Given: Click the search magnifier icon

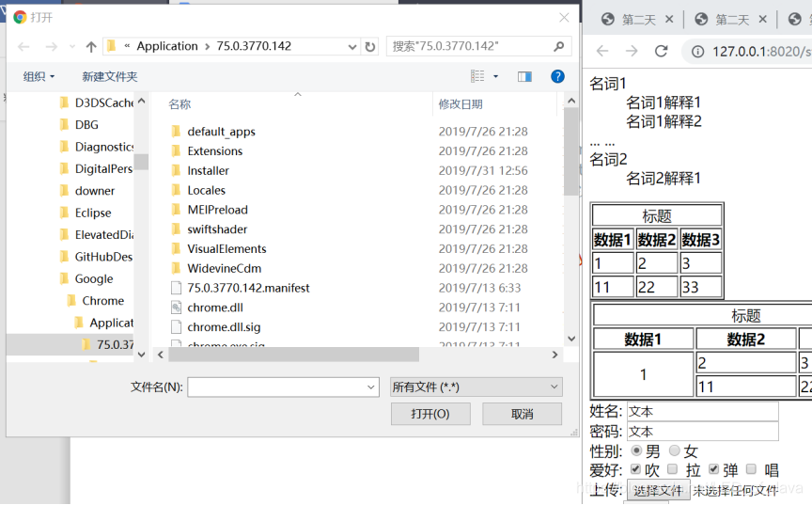Looking at the screenshot, I should [559, 47].
